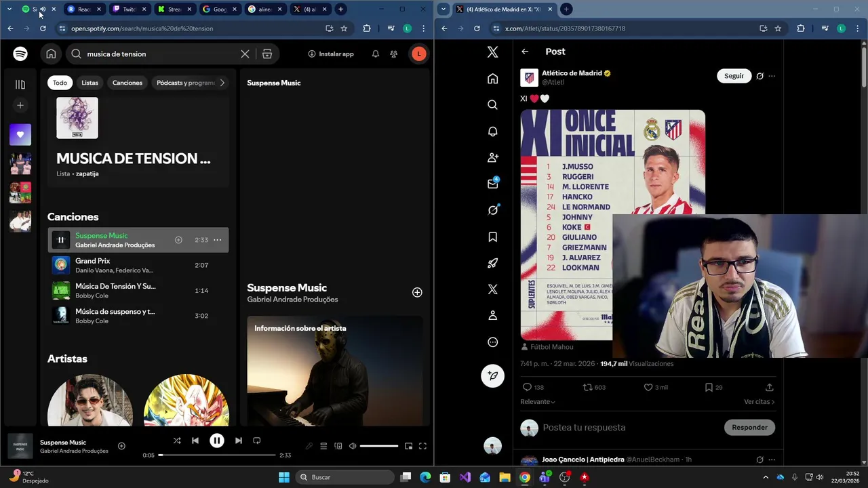Add now-playing panel track with plus icon
Image resolution: width=868 pixels, height=488 pixels.
point(417,292)
